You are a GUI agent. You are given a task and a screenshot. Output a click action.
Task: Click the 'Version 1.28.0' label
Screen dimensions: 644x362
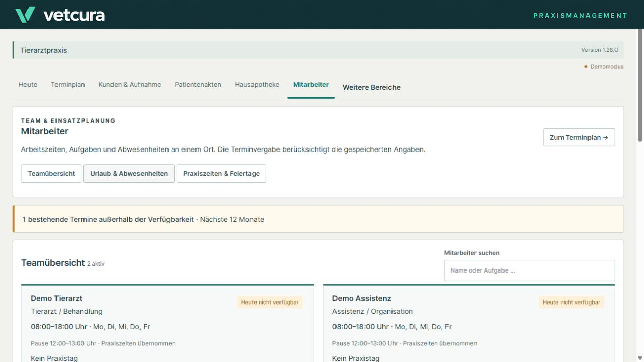[600, 50]
